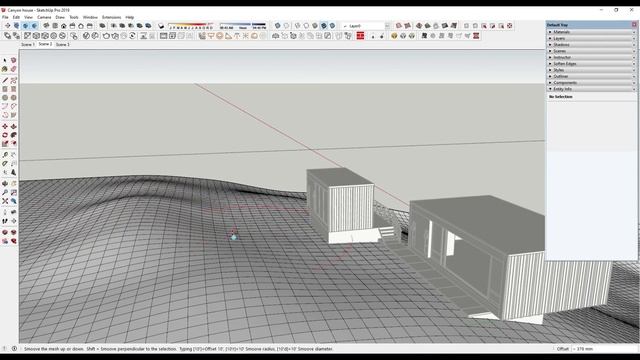640x360 pixels.
Task: Expand the Scenes tray panel
Action: tap(591, 51)
